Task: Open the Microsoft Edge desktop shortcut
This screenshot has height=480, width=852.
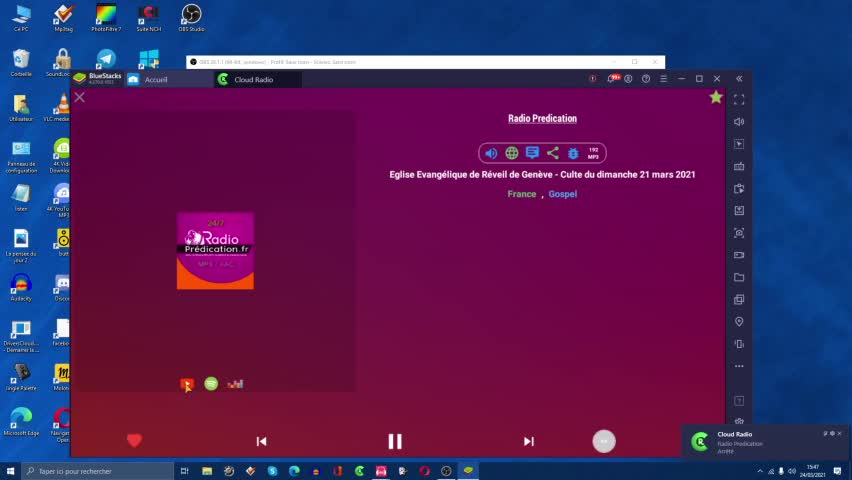Action: (21, 422)
